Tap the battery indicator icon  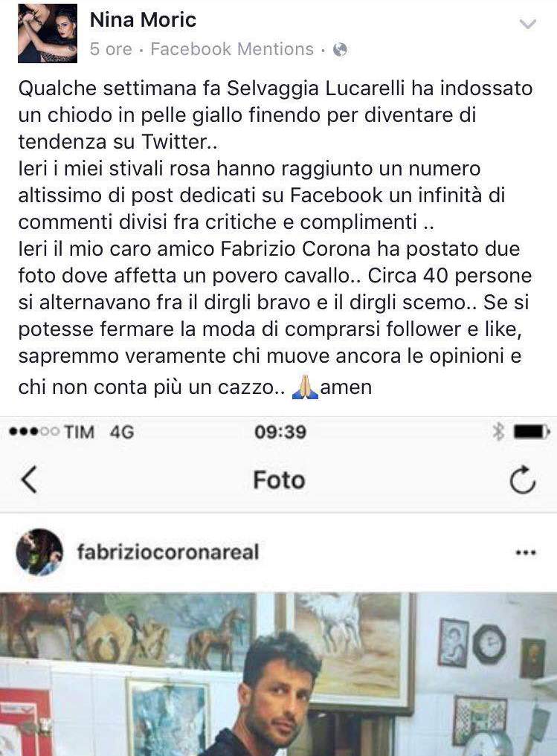pos(532,432)
